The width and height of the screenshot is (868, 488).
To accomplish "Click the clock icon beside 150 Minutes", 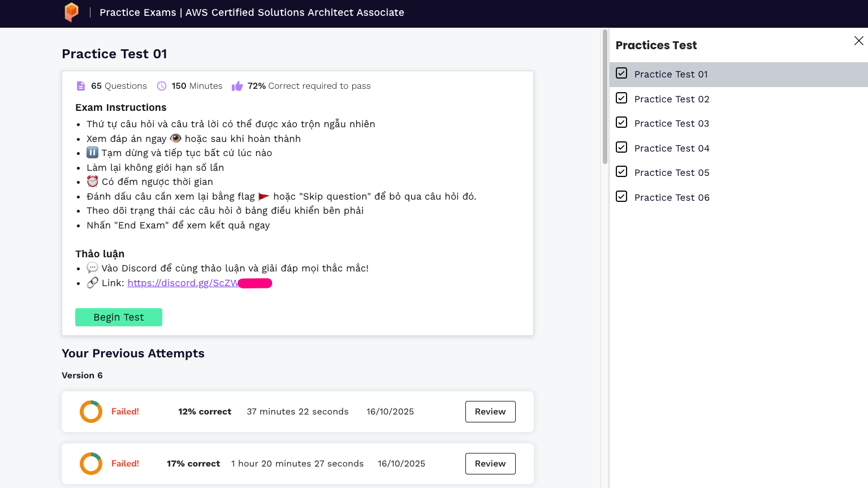I will click(x=162, y=86).
